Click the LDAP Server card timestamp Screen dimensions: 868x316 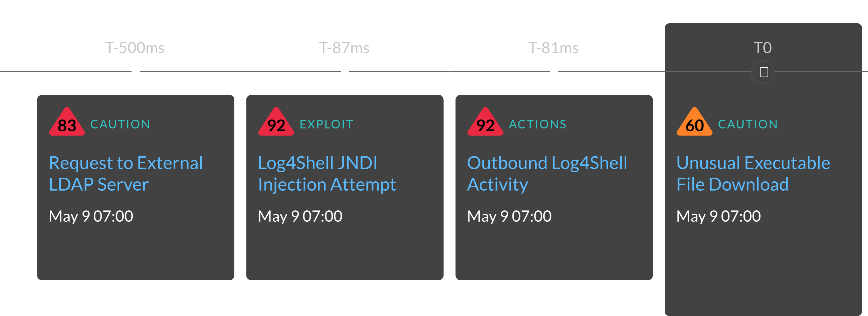(91, 216)
